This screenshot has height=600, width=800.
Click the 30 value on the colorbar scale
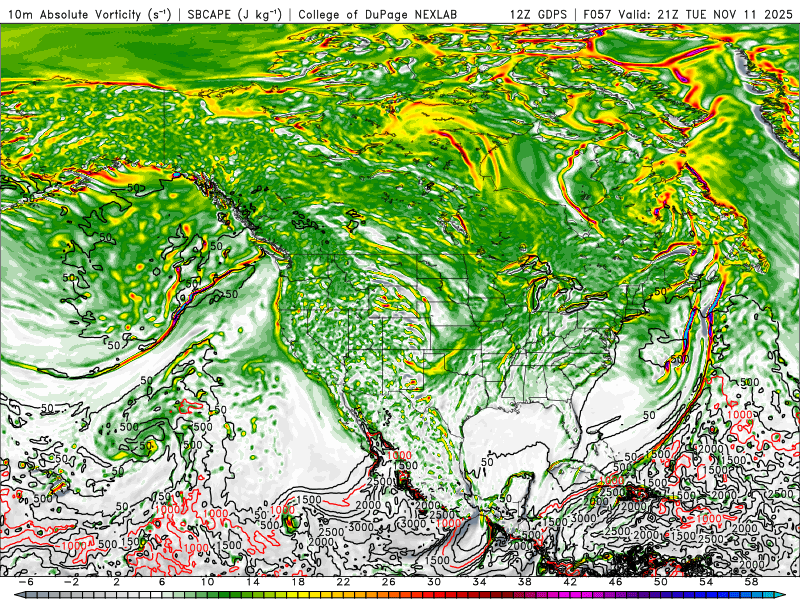pyautogui.click(x=434, y=582)
